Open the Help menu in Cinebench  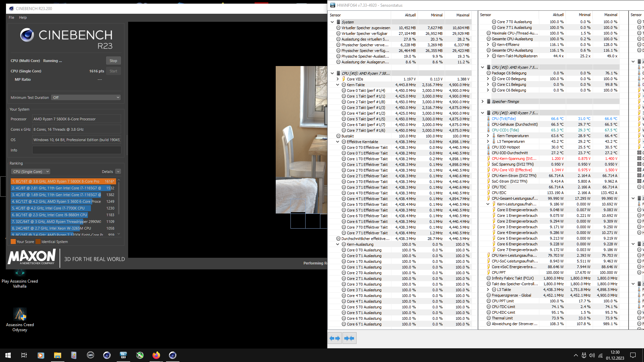tap(23, 17)
